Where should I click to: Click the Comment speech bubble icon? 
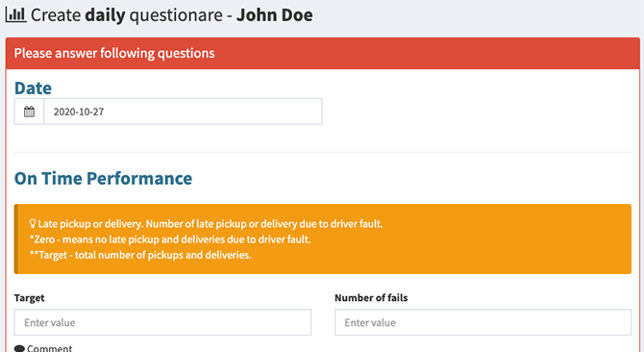pos(20,349)
